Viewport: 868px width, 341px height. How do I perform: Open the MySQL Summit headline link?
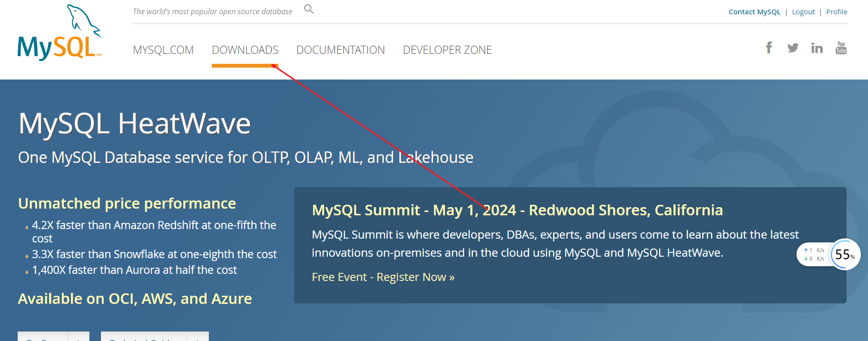(517, 210)
